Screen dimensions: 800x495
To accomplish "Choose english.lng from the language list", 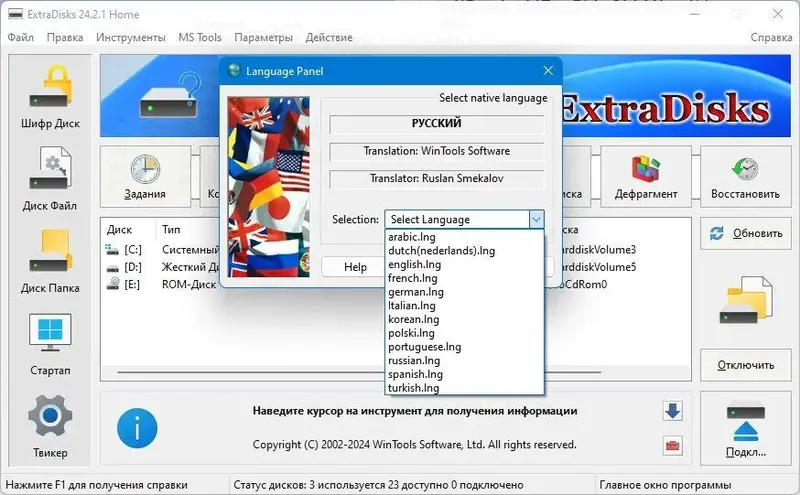I will (x=464, y=264).
